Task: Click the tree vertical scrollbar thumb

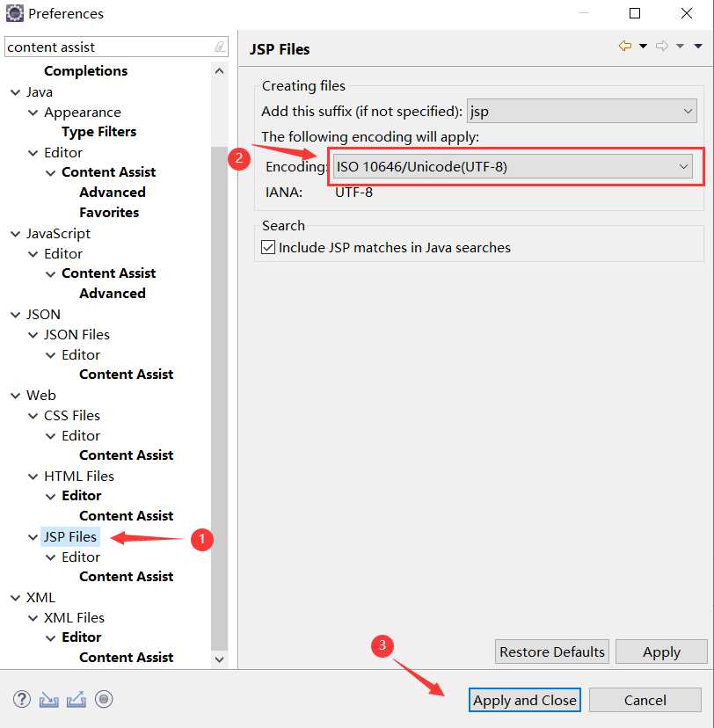Action: [219, 398]
